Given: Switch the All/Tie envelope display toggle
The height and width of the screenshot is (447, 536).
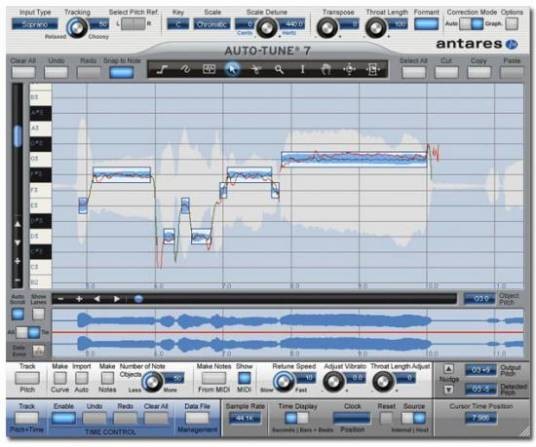Looking at the screenshot, I should coord(28,332).
